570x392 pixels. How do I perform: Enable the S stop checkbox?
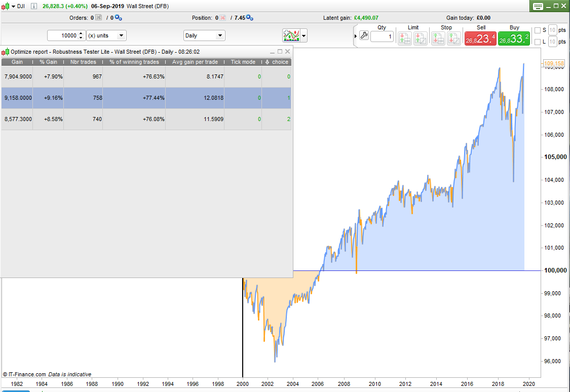pos(538,30)
